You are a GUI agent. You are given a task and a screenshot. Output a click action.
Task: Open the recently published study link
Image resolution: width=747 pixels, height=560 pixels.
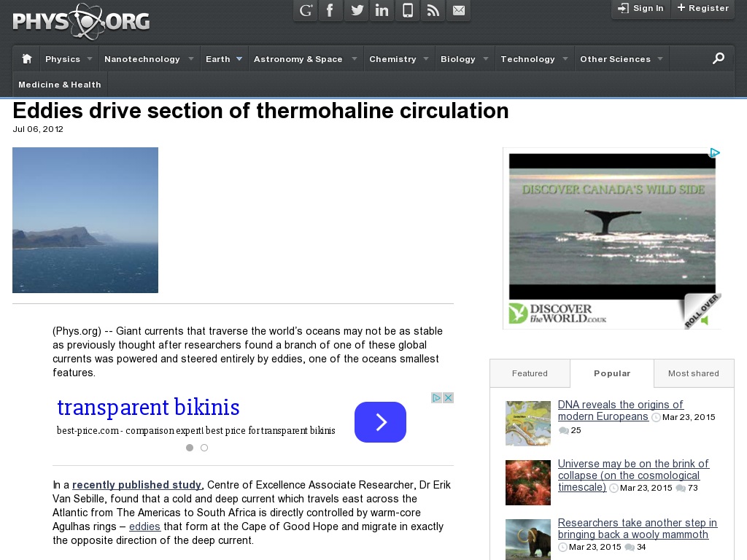(136, 485)
